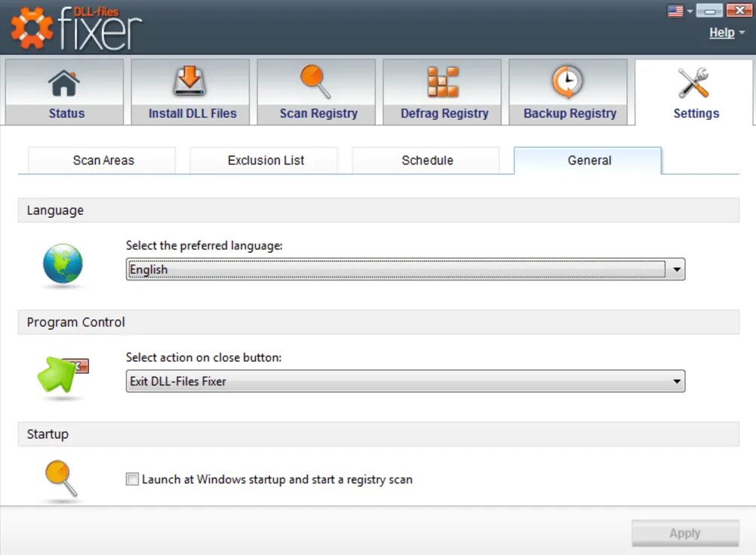This screenshot has width=756, height=555.
Task: Click 'Select action on close button:' label
Action: click(x=204, y=357)
